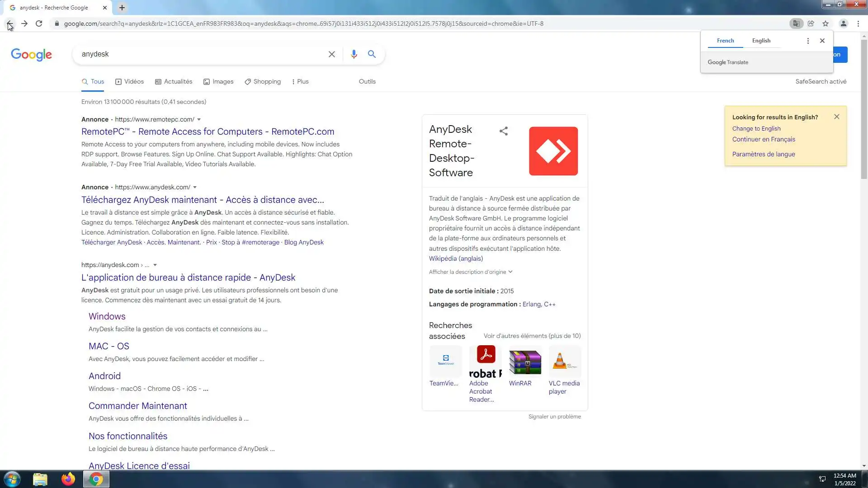
Task: Click the blue search magnifier icon
Action: 372,54
